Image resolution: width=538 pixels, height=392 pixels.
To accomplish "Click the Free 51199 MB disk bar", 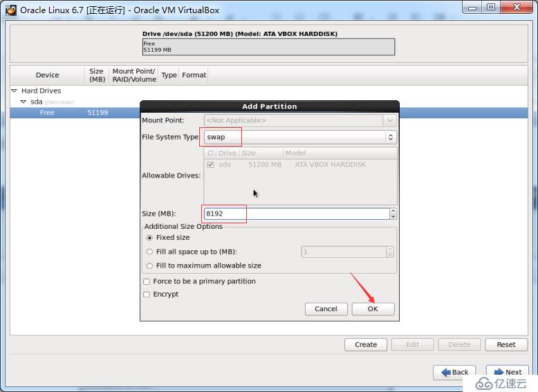I will point(269,46).
